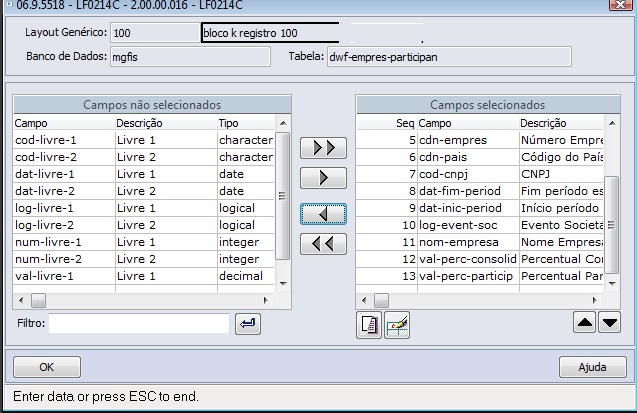This screenshot has height=413, width=637.
Task: Select log-event-soc row
Action: pyautogui.click(x=480, y=225)
